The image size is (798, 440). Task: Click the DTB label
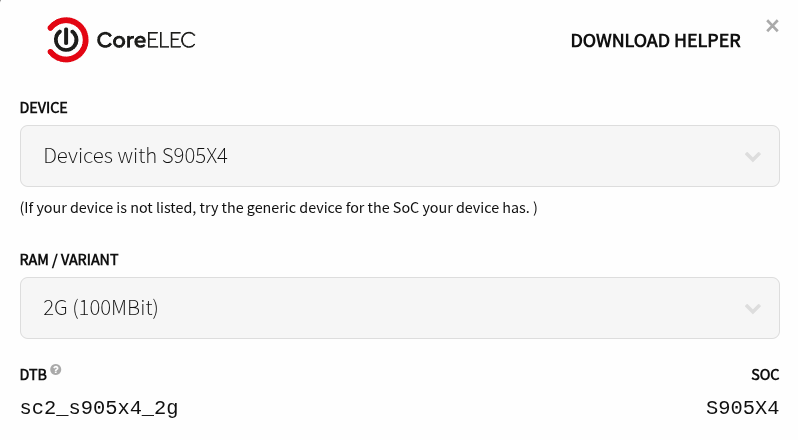33,376
